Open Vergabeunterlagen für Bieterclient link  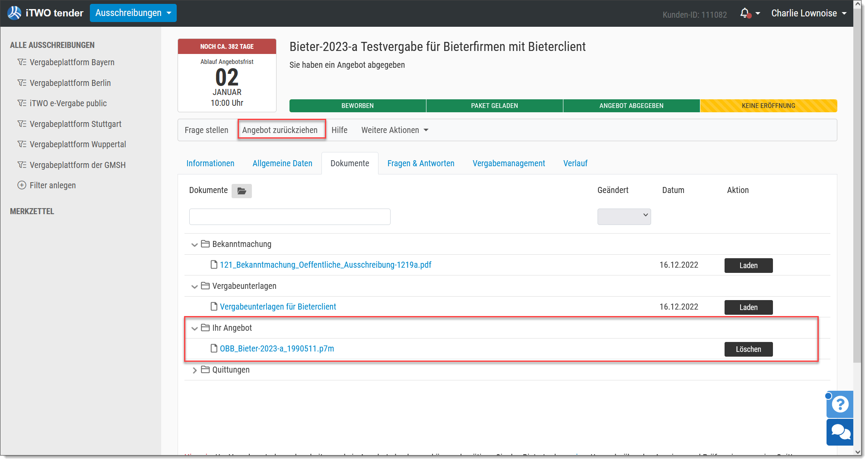tap(278, 307)
